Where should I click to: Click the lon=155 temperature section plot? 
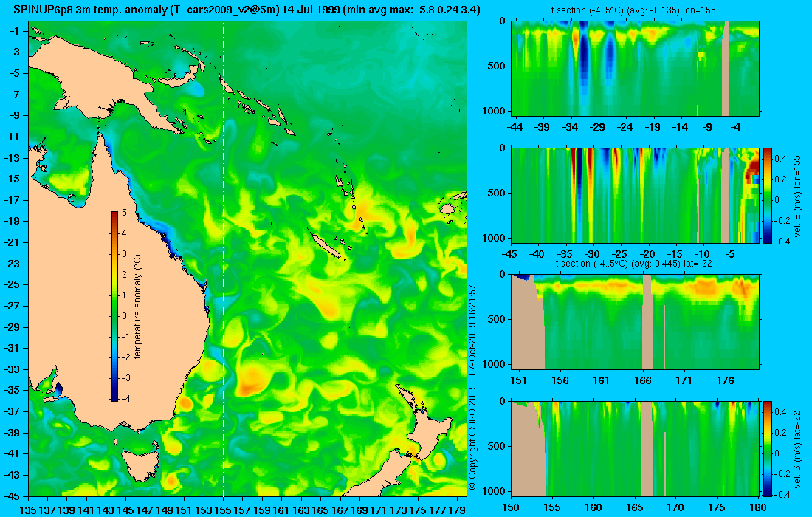[x=636, y=69]
